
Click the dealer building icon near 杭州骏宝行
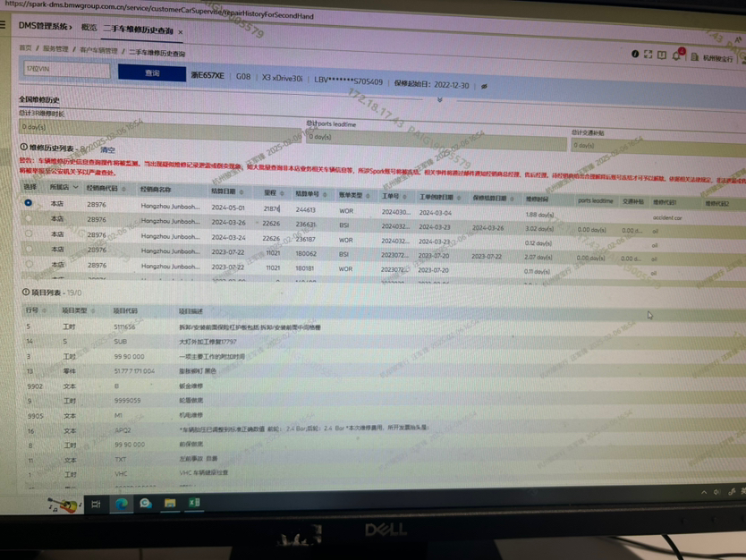pyautogui.click(x=694, y=56)
